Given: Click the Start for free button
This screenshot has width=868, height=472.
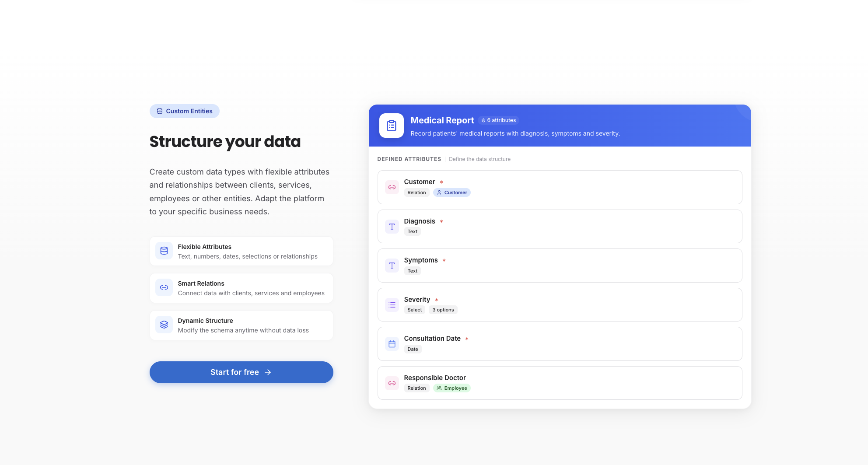Looking at the screenshot, I should (241, 372).
